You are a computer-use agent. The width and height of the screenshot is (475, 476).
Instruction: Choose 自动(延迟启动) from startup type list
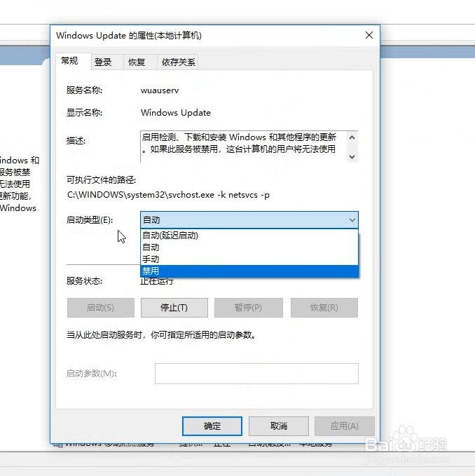coord(249,236)
